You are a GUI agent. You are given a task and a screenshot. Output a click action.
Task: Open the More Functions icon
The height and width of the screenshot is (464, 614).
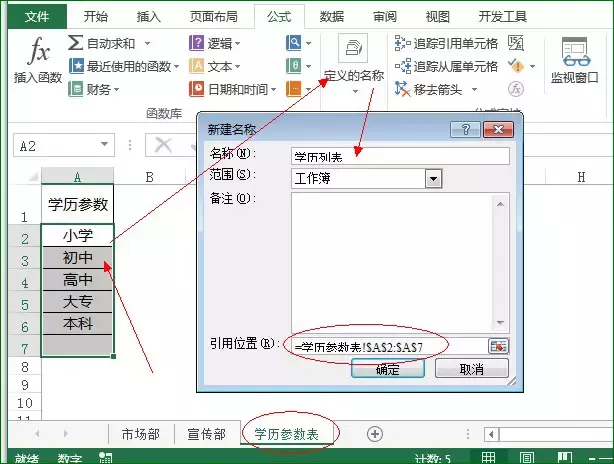293,89
